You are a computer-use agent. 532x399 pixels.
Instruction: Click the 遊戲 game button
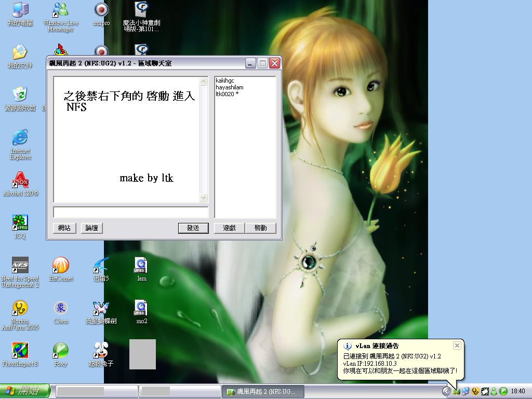[x=229, y=228]
